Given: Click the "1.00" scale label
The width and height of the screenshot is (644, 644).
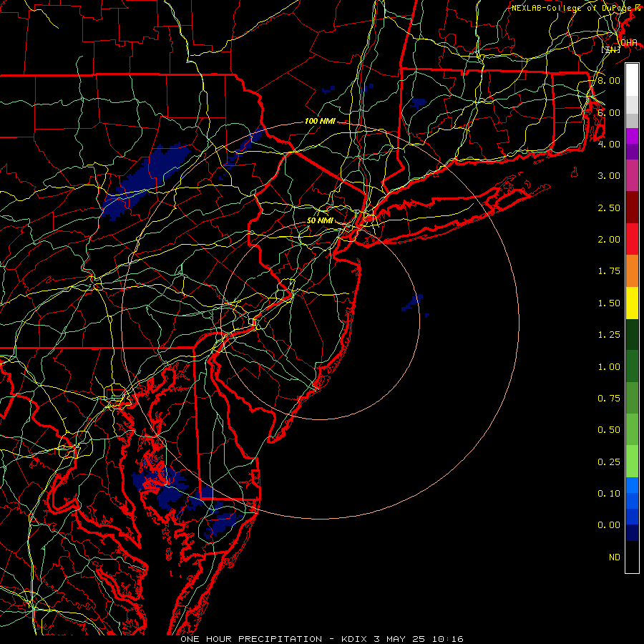Looking at the screenshot, I should [x=609, y=367].
